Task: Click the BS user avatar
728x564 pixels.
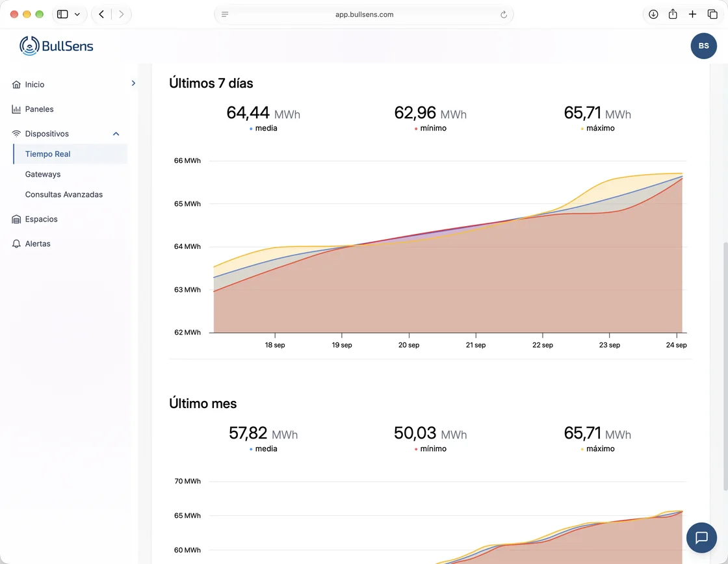Action: pos(703,46)
